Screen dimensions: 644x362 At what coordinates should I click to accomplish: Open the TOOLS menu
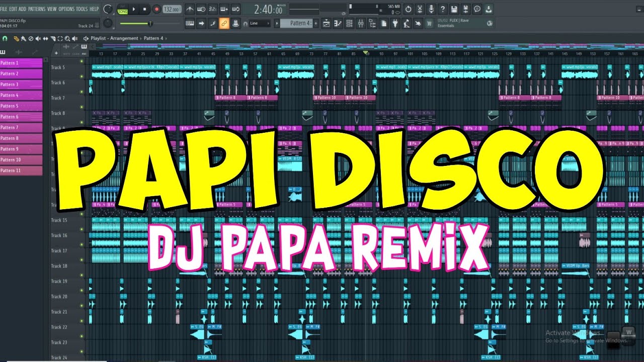point(82,9)
